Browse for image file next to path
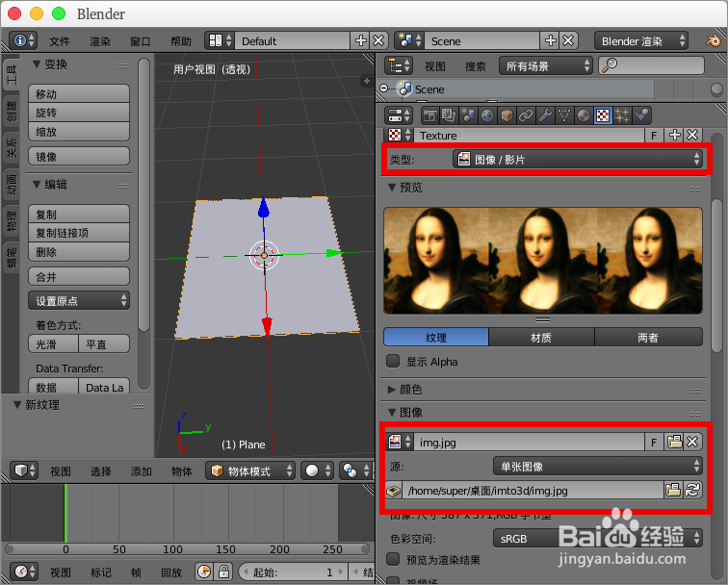Viewport: 728px width, 585px height. (x=673, y=490)
